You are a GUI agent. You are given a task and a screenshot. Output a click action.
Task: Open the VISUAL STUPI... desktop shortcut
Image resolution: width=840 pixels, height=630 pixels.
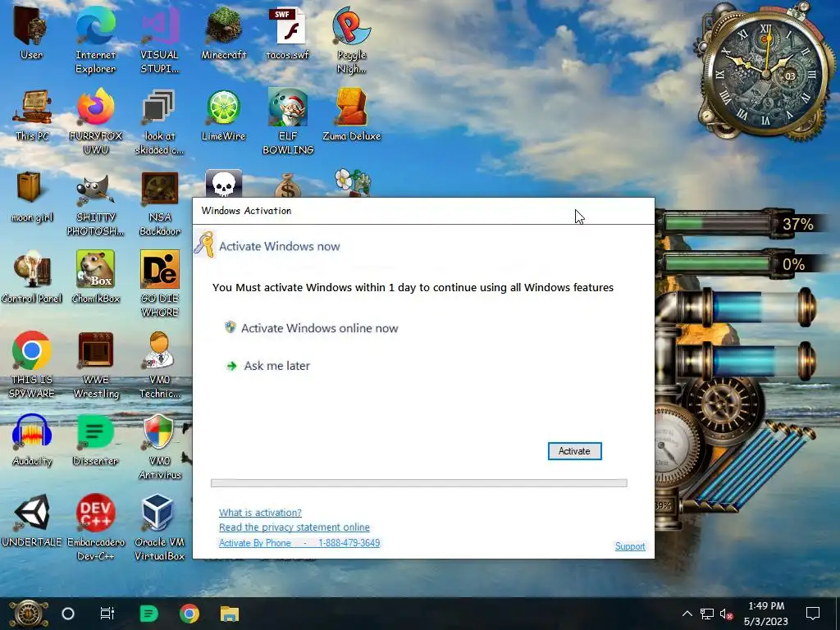pyautogui.click(x=160, y=39)
